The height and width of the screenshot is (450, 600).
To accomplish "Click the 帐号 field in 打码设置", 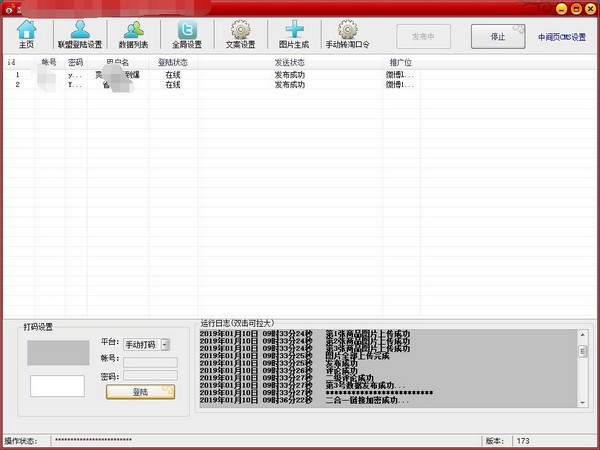I will (x=149, y=362).
